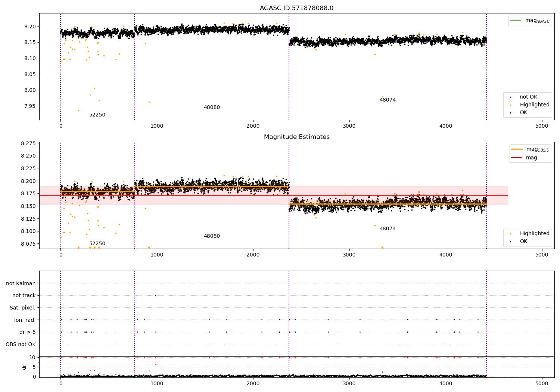Click the 'dr > 5' flag row label
Screen dimensions: 560x392
point(28,332)
